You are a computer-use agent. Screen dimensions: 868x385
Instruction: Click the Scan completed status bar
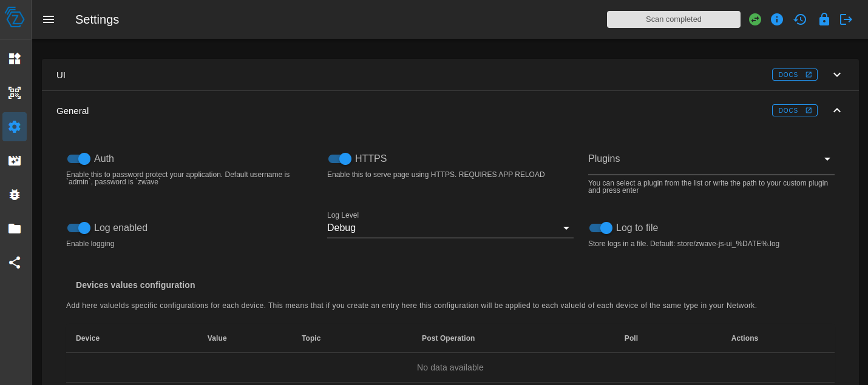(674, 19)
